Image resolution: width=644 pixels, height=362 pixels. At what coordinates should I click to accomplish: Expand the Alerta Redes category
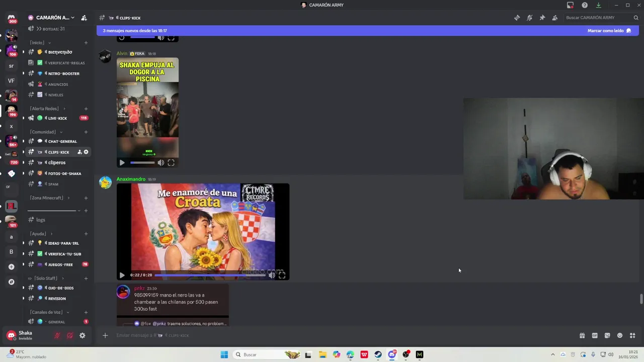click(x=47, y=109)
